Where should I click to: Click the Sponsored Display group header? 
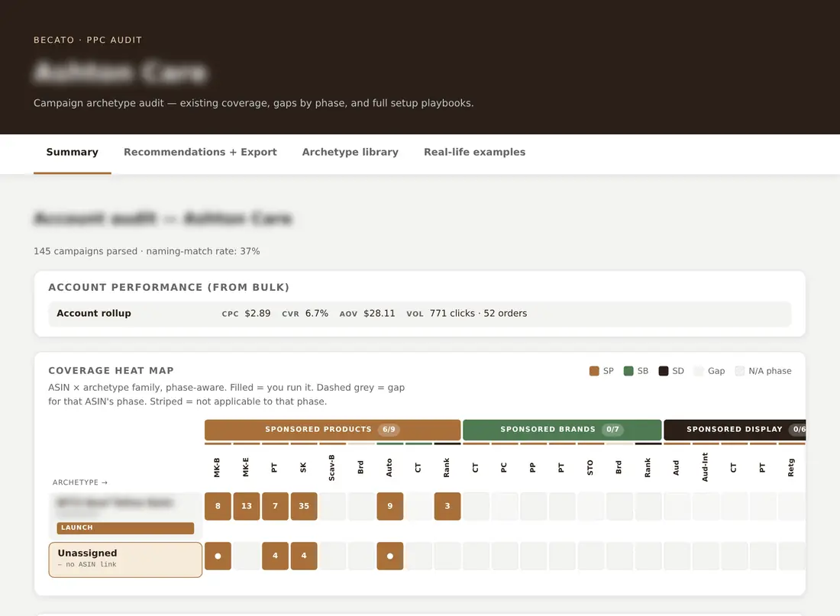tap(735, 430)
